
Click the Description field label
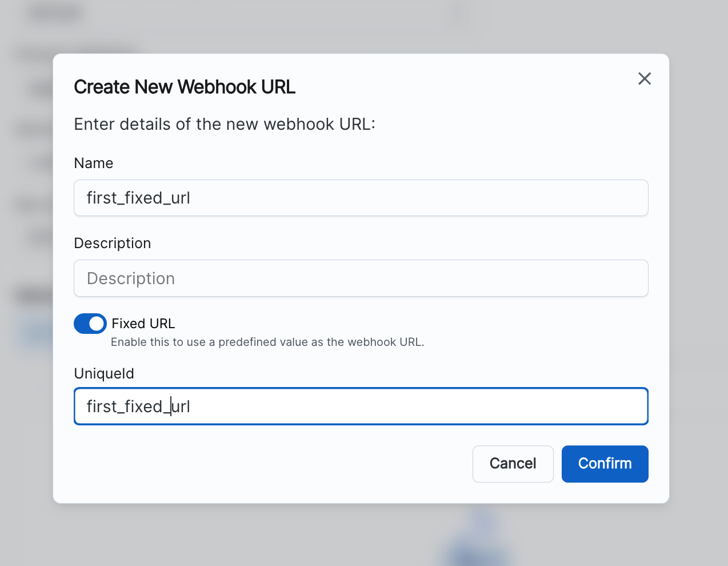tap(113, 244)
